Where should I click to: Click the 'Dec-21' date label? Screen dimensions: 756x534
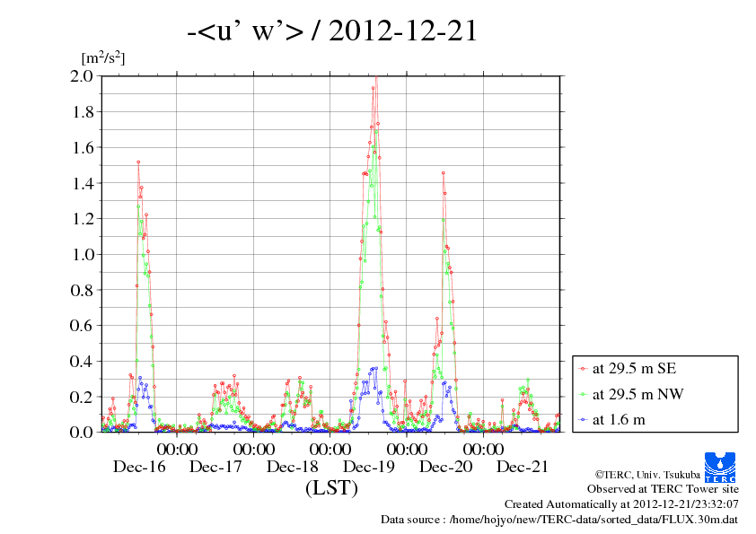click(x=523, y=467)
